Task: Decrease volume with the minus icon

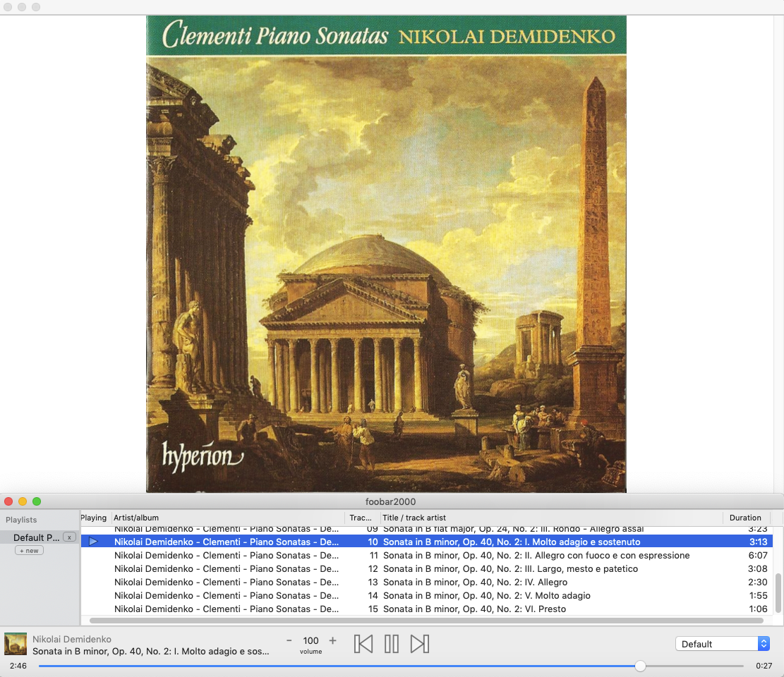Action: coord(289,641)
